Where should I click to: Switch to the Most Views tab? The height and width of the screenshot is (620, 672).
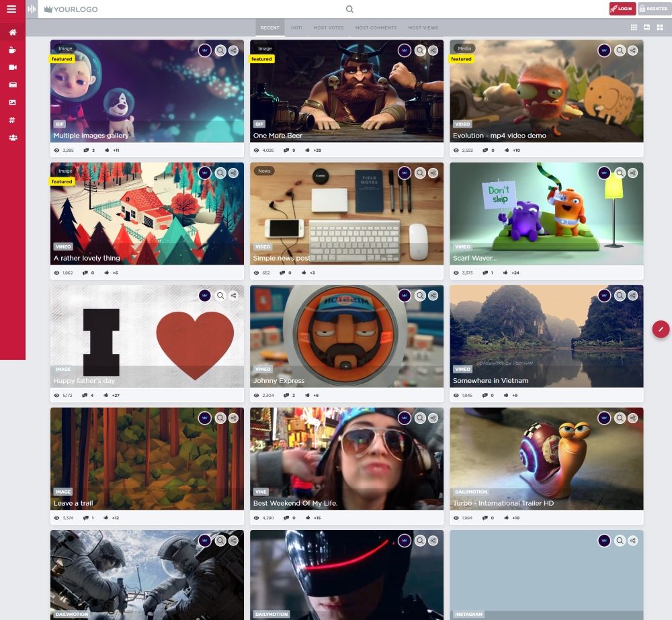coord(423,28)
